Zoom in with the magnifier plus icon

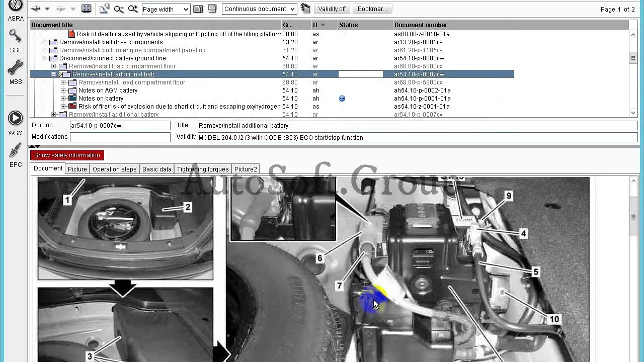133,9
